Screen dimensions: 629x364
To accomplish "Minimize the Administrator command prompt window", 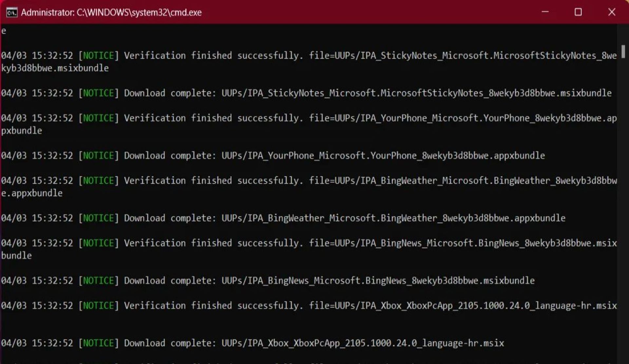I will click(545, 12).
